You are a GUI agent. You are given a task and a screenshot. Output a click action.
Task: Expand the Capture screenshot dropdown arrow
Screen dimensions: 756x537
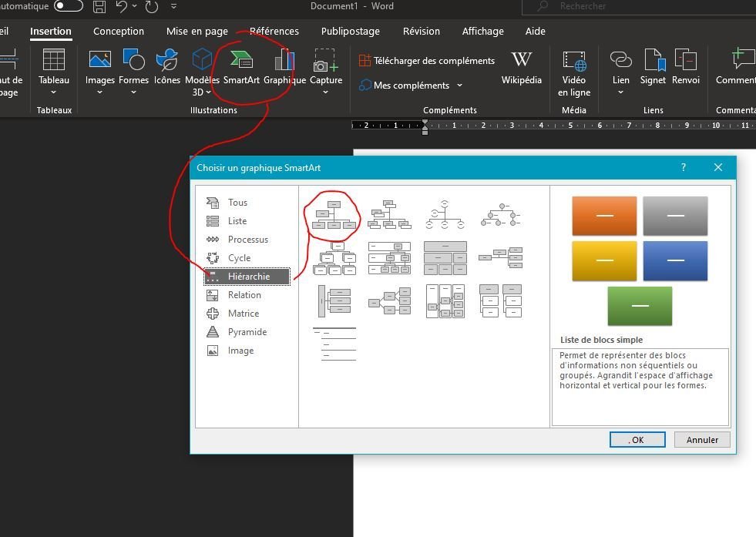(x=325, y=92)
